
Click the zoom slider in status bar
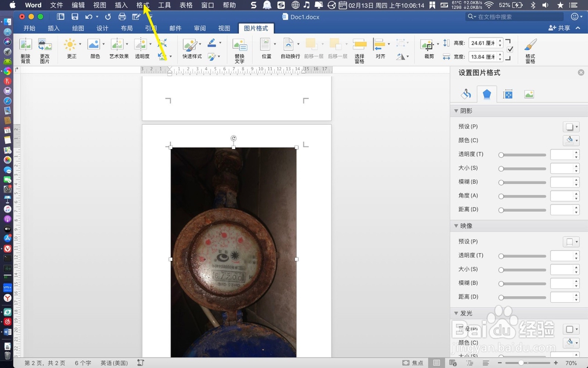527,363
